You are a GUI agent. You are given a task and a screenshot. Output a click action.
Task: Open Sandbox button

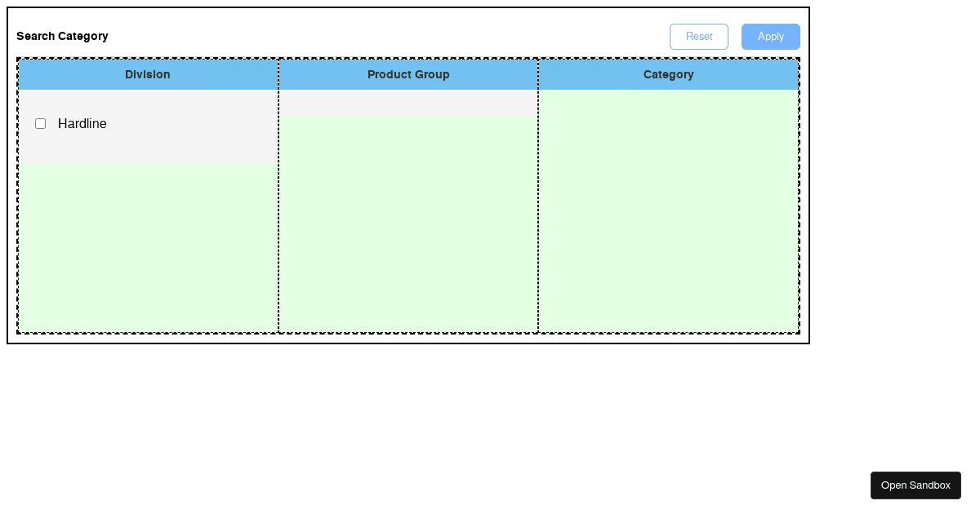tap(915, 485)
